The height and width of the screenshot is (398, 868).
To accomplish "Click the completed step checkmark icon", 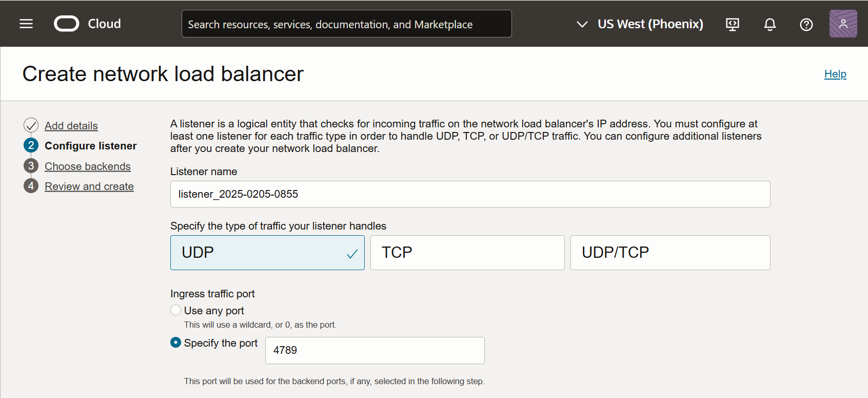I will pos(31,125).
